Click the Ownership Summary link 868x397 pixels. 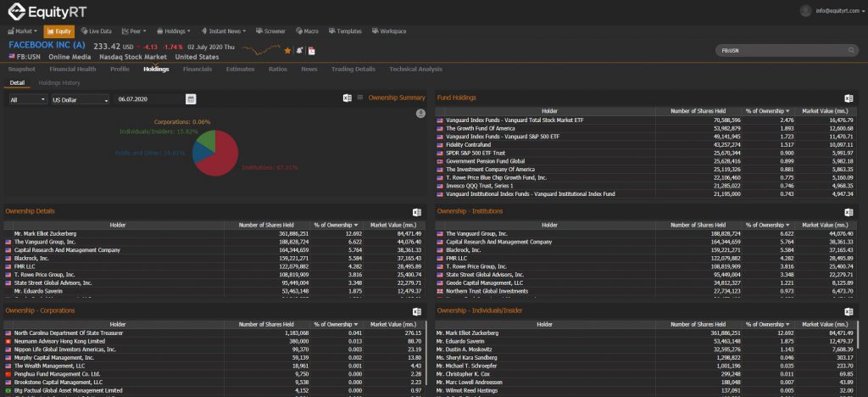click(x=397, y=98)
